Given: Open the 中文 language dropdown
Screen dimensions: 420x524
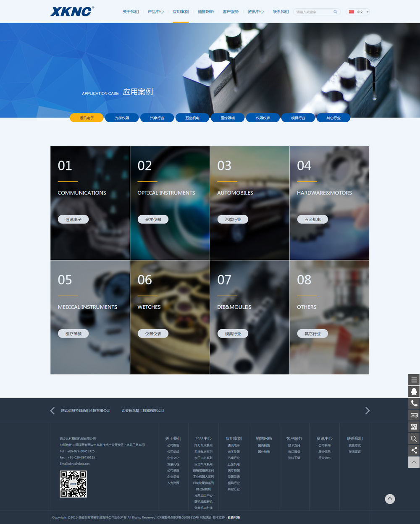Looking at the screenshot, I should (x=358, y=12).
